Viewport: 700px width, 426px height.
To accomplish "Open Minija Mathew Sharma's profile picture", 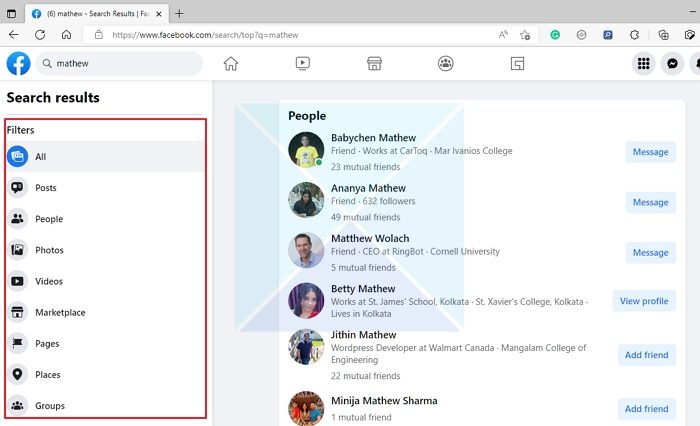I will coord(306,408).
